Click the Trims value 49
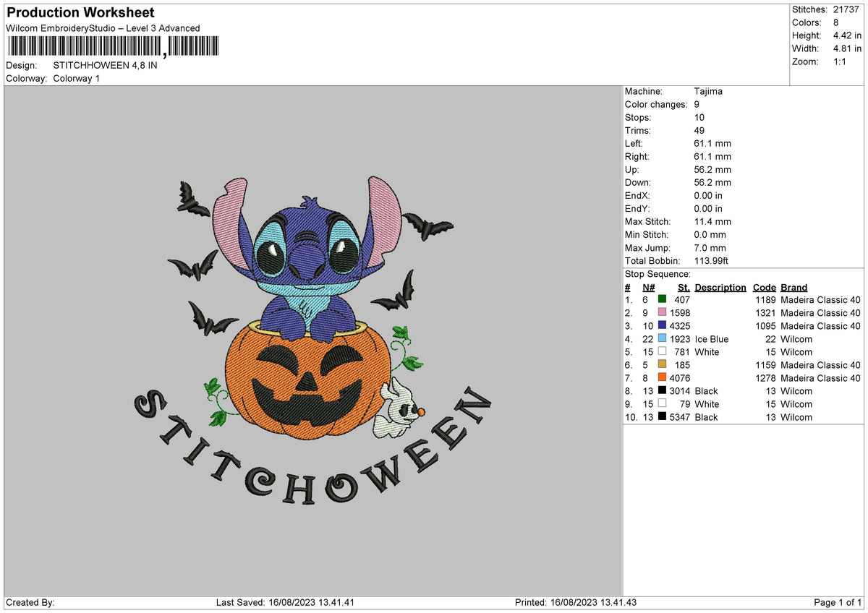 [x=699, y=130]
